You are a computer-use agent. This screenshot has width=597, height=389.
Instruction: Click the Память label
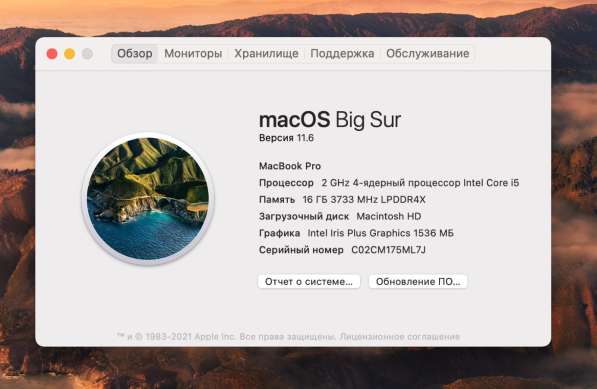[x=277, y=200]
